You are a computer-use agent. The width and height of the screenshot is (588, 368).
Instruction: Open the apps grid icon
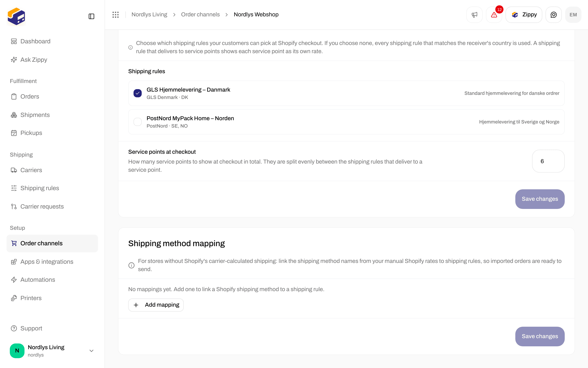pyautogui.click(x=115, y=15)
